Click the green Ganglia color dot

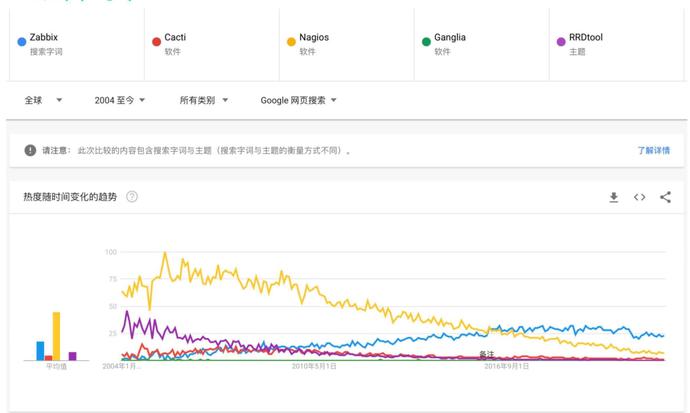[426, 42]
